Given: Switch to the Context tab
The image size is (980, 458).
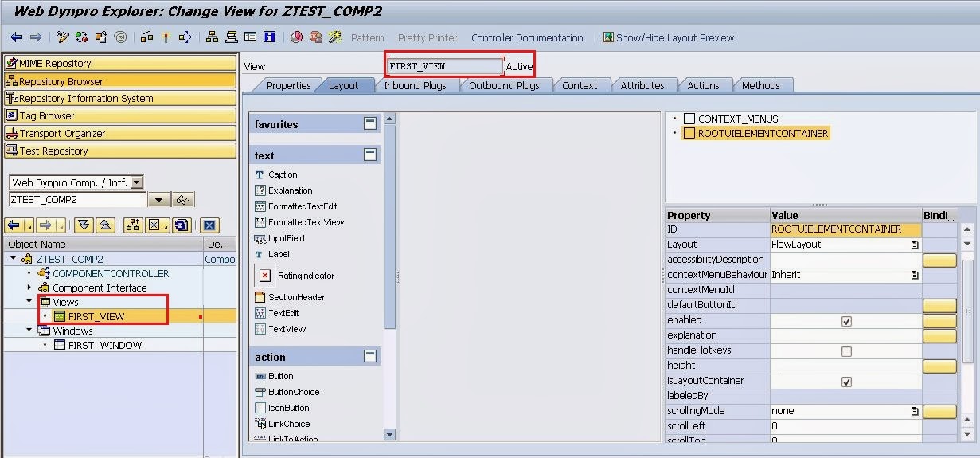Looking at the screenshot, I should point(580,85).
